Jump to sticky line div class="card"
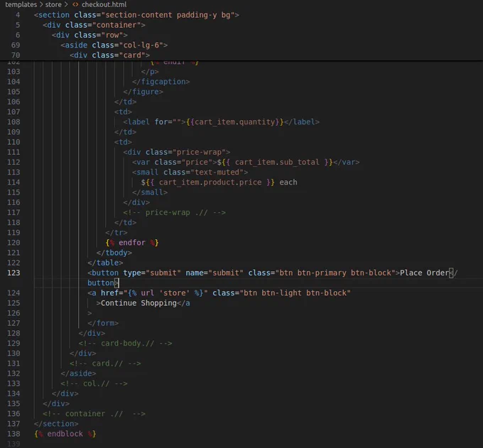The image size is (483, 448). [x=109, y=55]
